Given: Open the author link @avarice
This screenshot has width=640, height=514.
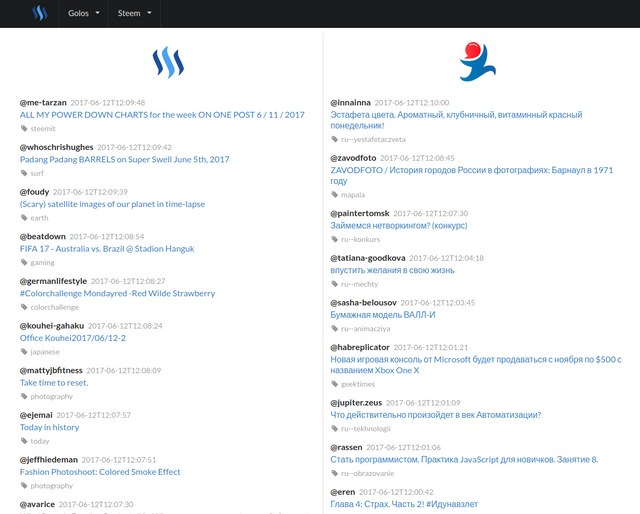Looking at the screenshot, I should [x=37, y=504].
